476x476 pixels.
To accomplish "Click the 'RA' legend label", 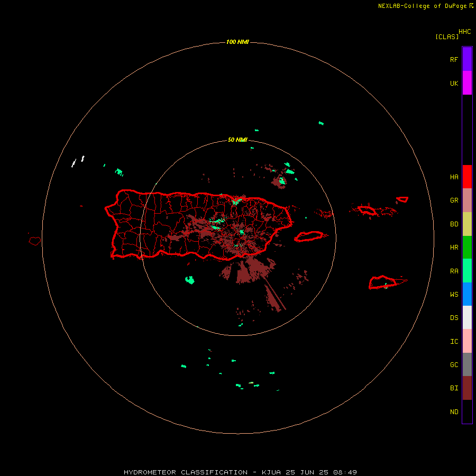I will 454,271.
